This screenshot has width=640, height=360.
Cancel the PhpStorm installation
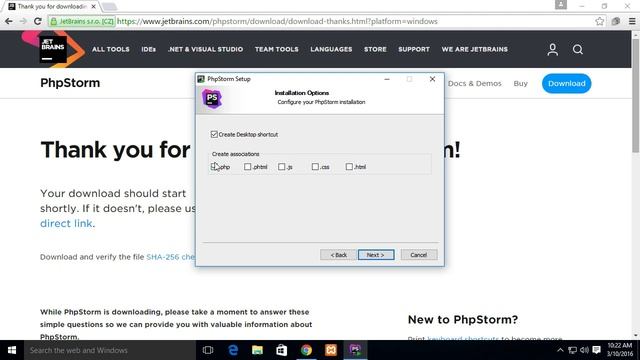[419, 255]
